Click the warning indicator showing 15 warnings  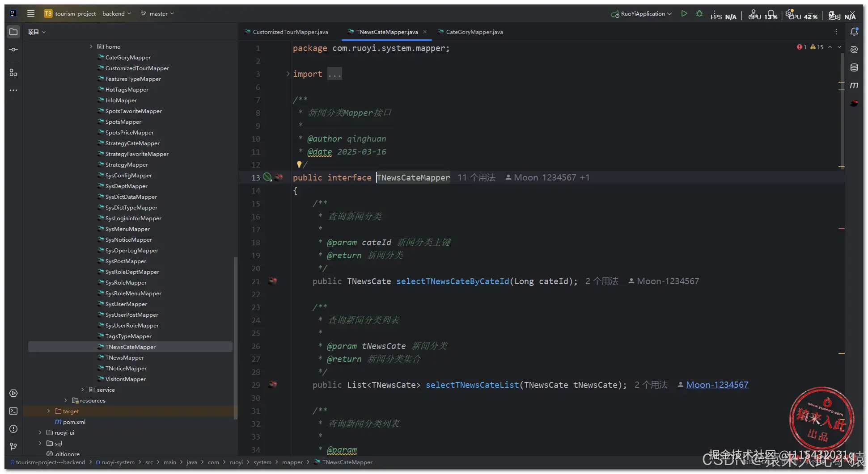pos(817,47)
